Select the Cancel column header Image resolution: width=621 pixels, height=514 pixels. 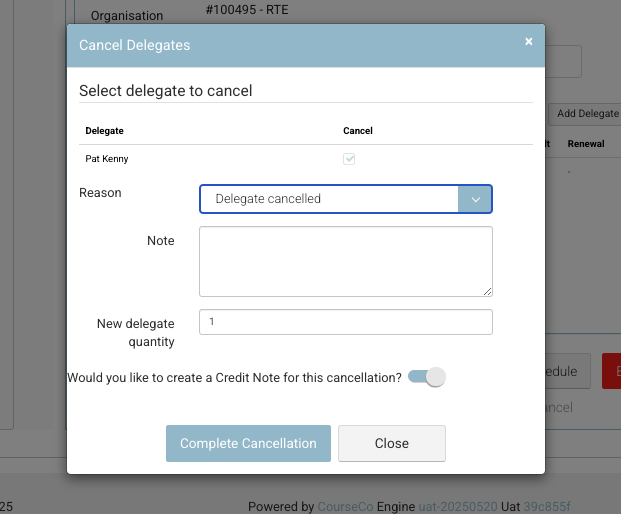[x=357, y=131]
